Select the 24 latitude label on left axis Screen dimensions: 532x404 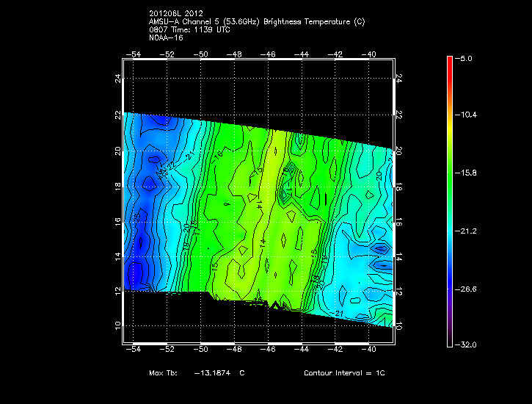click(x=117, y=78)
